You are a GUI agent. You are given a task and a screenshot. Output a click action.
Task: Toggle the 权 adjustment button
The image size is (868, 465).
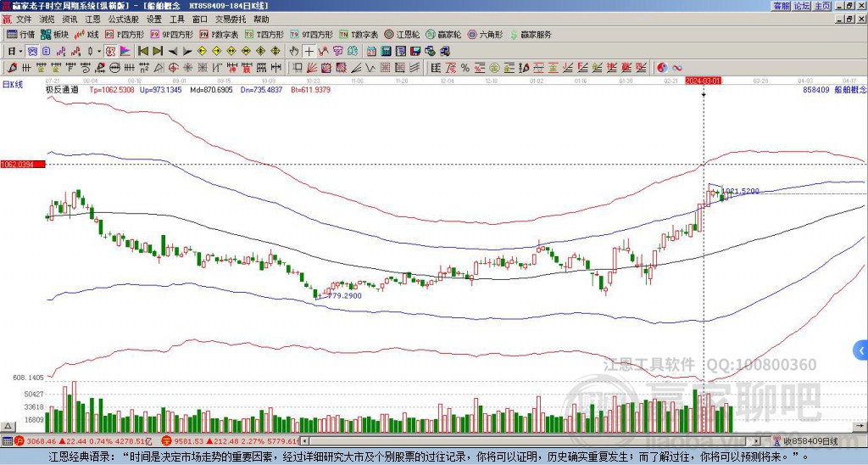[110, 52]
